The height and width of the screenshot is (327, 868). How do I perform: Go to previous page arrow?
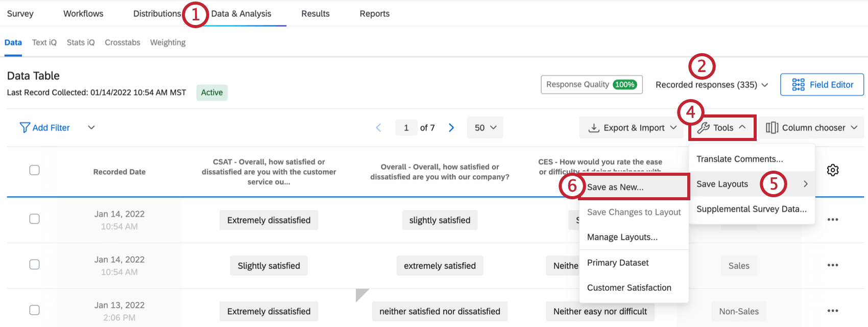point(378,128)
